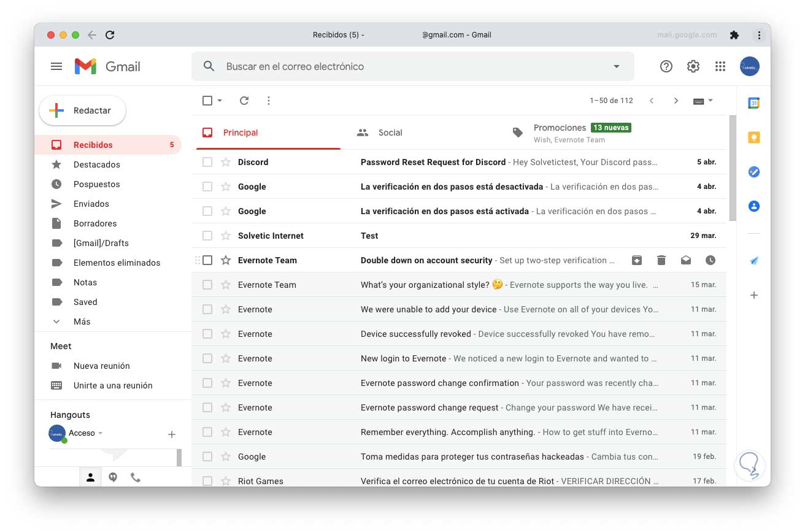Image resolution: width=805 pixels, height=532 pixels.
Task: Show search options dropdown arrow
Action: tap(617, 66)
